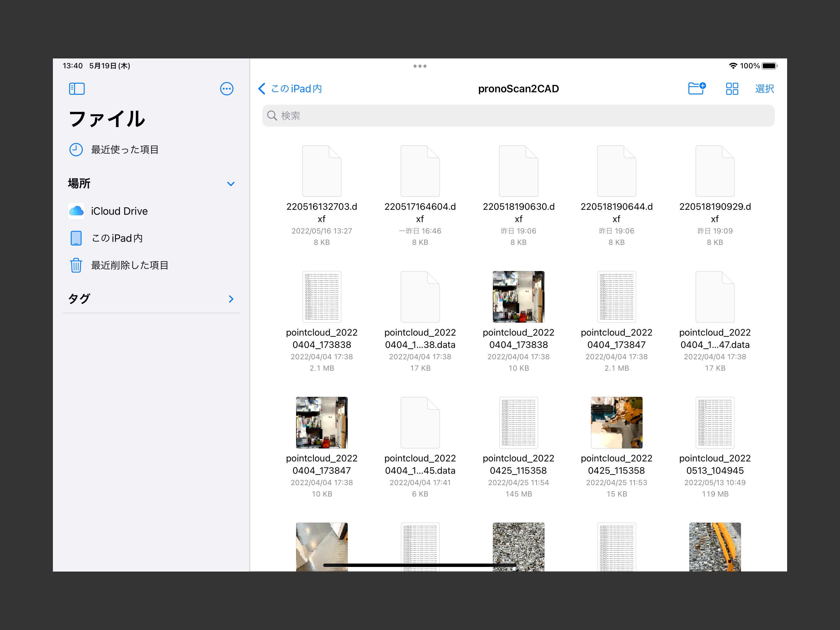Select このiPad内 in the sidebar

click(x=106, y=238)
